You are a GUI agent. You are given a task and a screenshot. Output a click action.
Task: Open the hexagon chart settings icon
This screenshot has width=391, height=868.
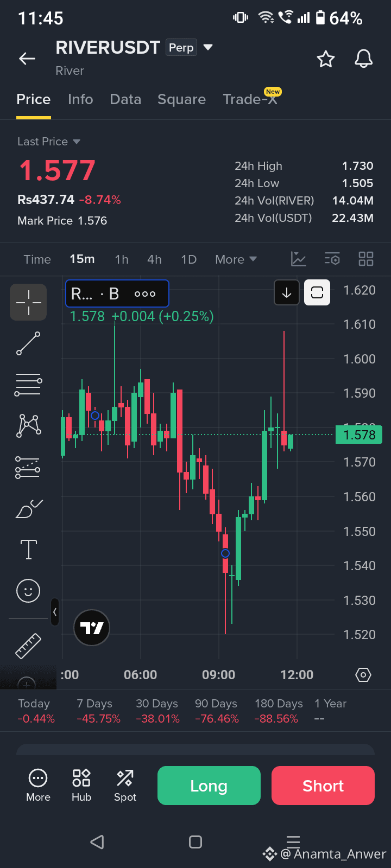click(363, 675)
